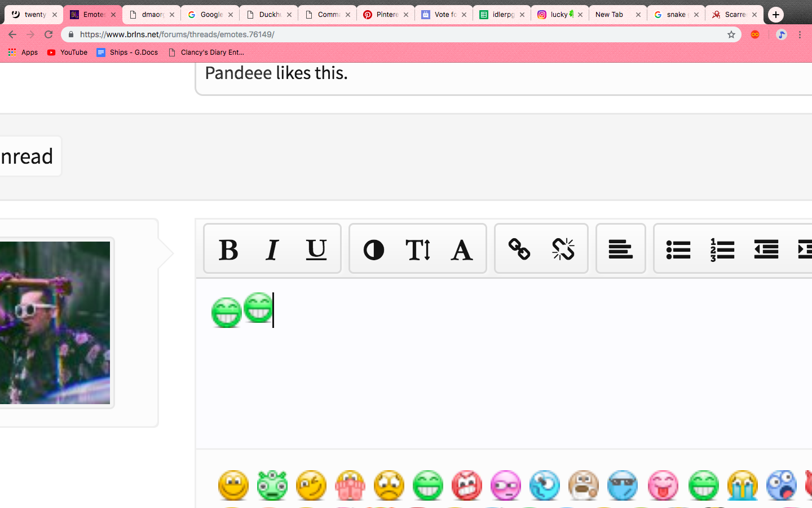Open the text alignment dropdown
The height and width of the screenshot is (508, 812).
point(621,249)
